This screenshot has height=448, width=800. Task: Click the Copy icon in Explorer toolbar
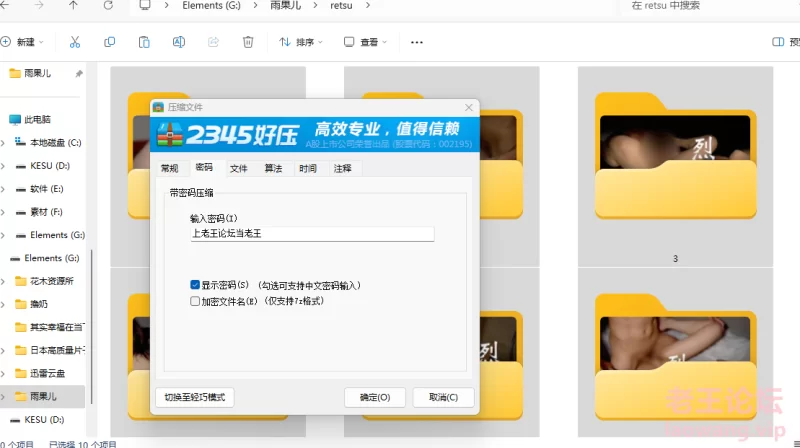pyautogui.click(x=109, y=42)
